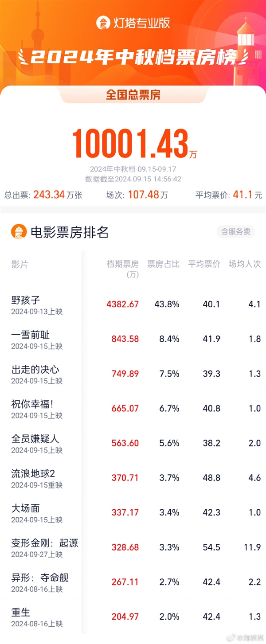
Task: Select the 全国总票房 tab
Action: point(133,95)
